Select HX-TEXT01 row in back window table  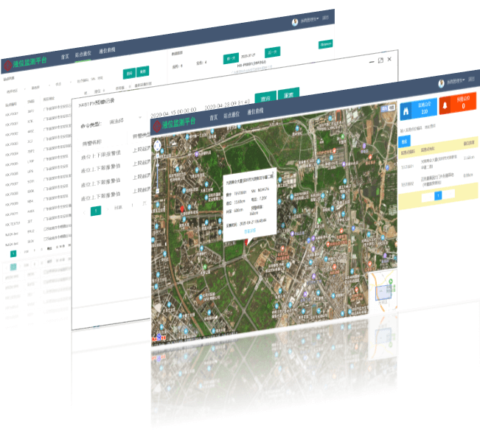(38, 222)
